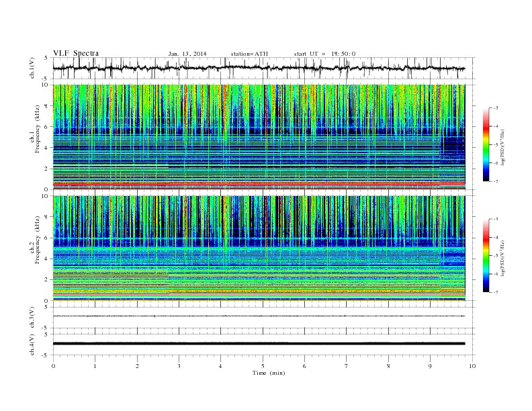Select the "Time (min)" x-axis label
The image size is (532, 411).
269,373
